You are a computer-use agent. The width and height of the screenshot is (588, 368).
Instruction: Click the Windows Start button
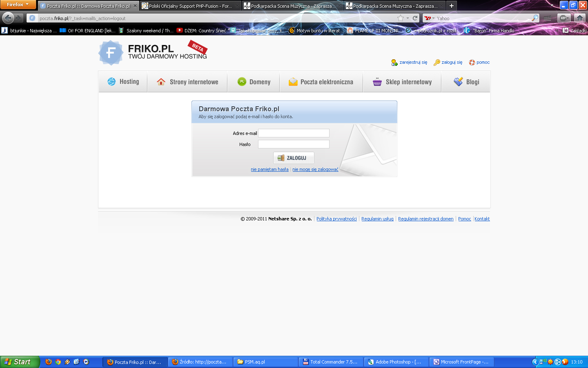20,362
